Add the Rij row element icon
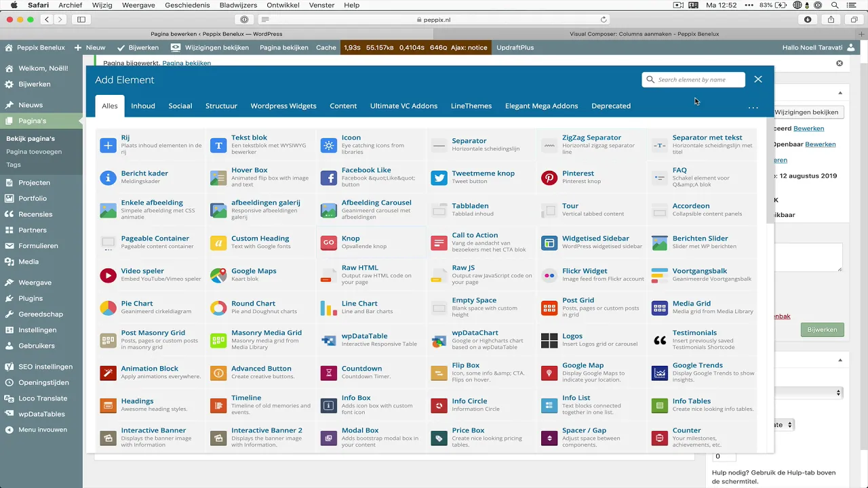Image resolution: width=868 pixels, height=488 pixels. 108,145
